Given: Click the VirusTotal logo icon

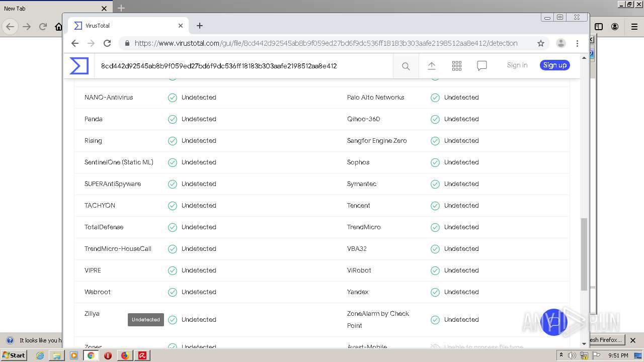Looking at the screenshot, I should coord(79,66).
